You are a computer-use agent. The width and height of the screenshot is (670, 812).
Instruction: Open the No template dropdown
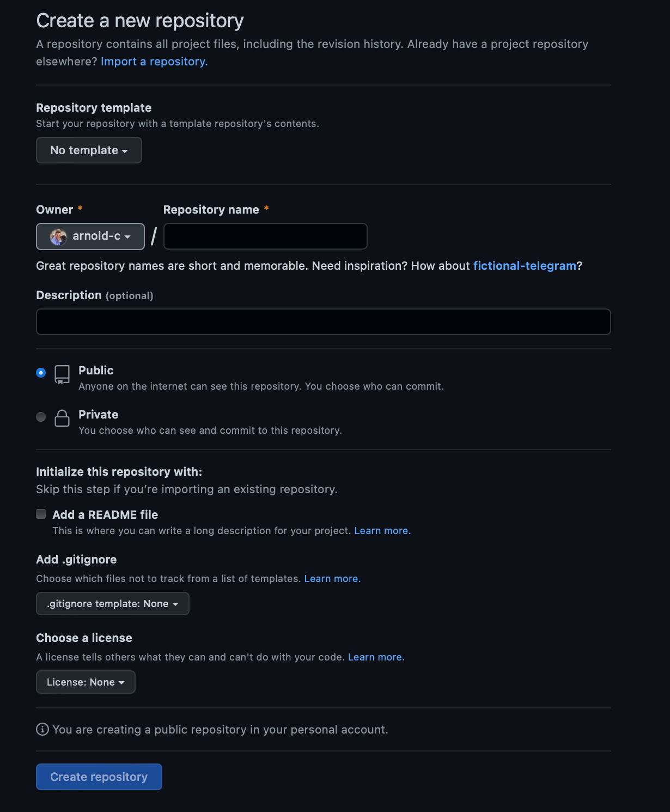[89, 150]
